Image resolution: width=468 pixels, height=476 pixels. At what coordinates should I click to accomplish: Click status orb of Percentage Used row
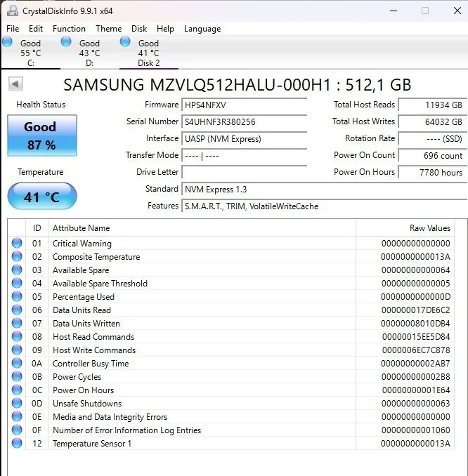pyautogui.click(x=17, y=296)
